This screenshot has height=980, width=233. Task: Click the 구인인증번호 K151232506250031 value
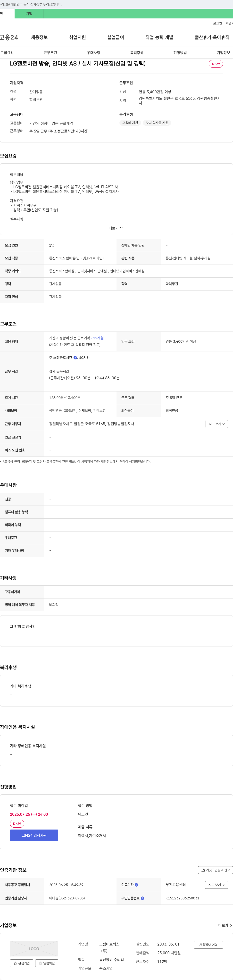(182, 898)
